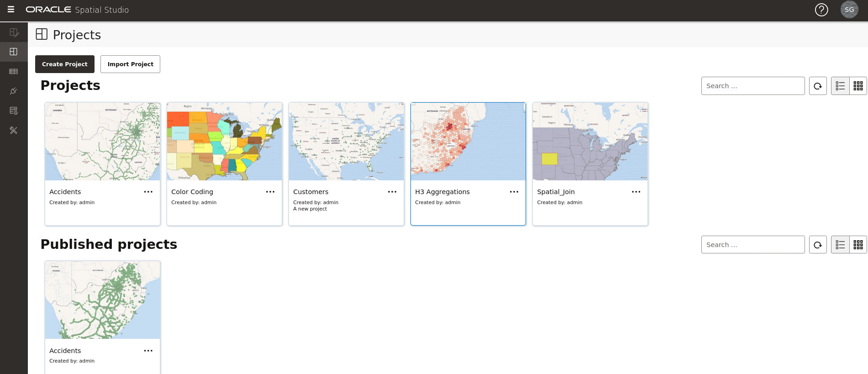Select the H3 Aggregations project title

(x=442, y=192)
